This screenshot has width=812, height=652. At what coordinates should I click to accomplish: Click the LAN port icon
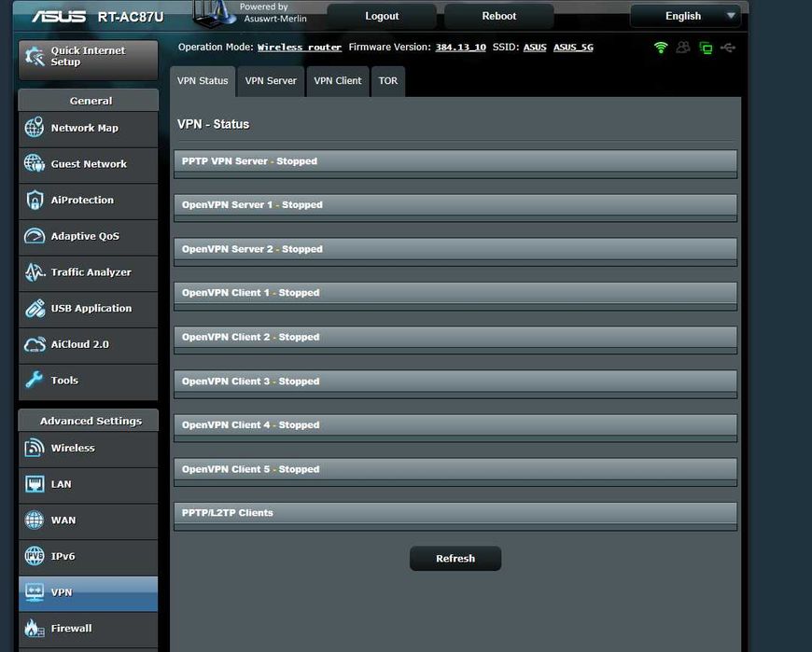(x=35, y=484)
